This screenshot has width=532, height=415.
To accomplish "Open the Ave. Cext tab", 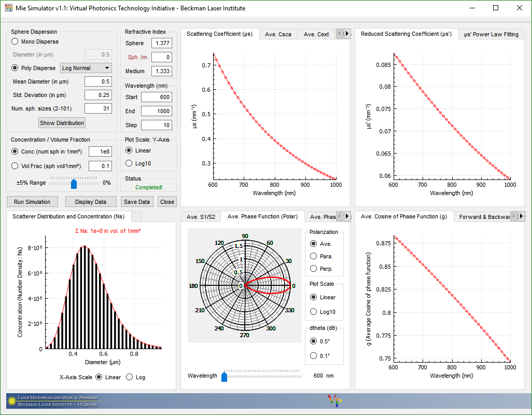I will pyautogui.click(x=316, y=34).
